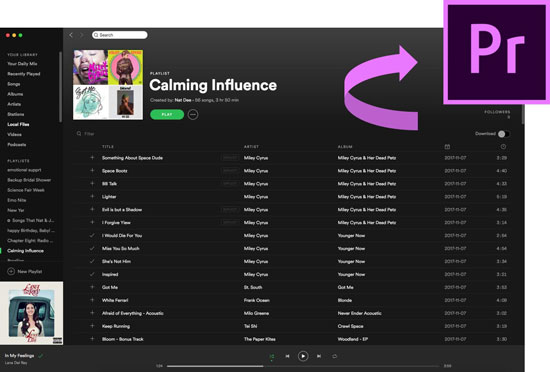Open Videos in the sidebar
The width and height of the screenshot is (550, 372).
coord(14,135)
